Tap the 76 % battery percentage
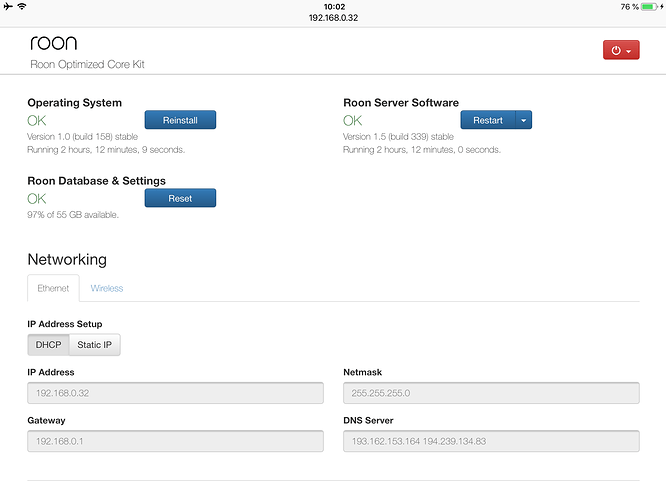This screenshot has width=666, height=500. tap(629, 7)
